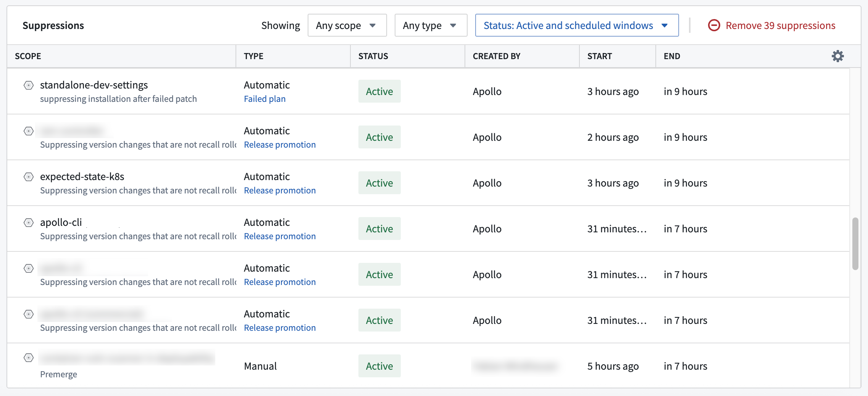Open the Any type filter dropdown
868x396 pixels.
[431, 25]
